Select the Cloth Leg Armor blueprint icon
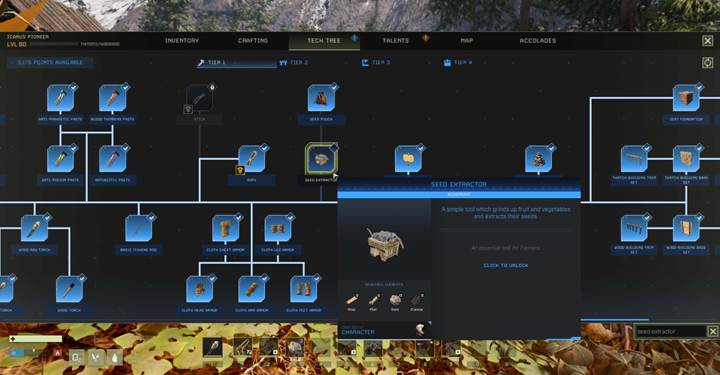The image size is (720, 375). [x=277, y=228]
